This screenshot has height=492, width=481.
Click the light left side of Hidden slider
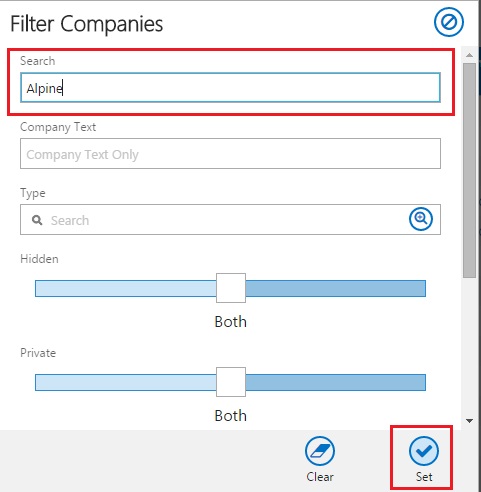[x=126, y=288]
